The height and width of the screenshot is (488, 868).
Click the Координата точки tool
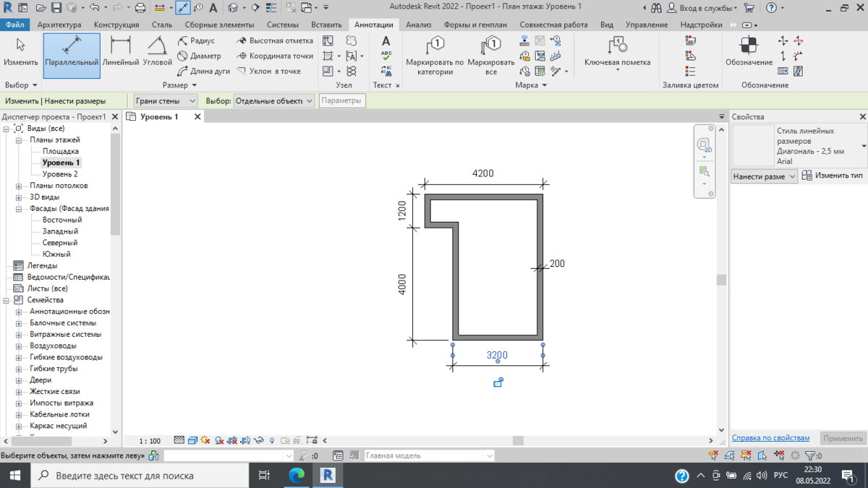[x=275, y=56]
